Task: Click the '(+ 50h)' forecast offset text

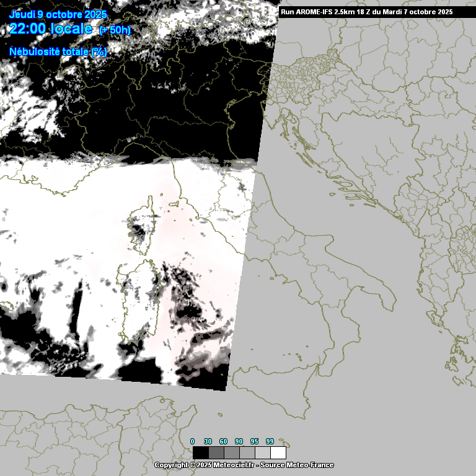Action: pos(115,30)
